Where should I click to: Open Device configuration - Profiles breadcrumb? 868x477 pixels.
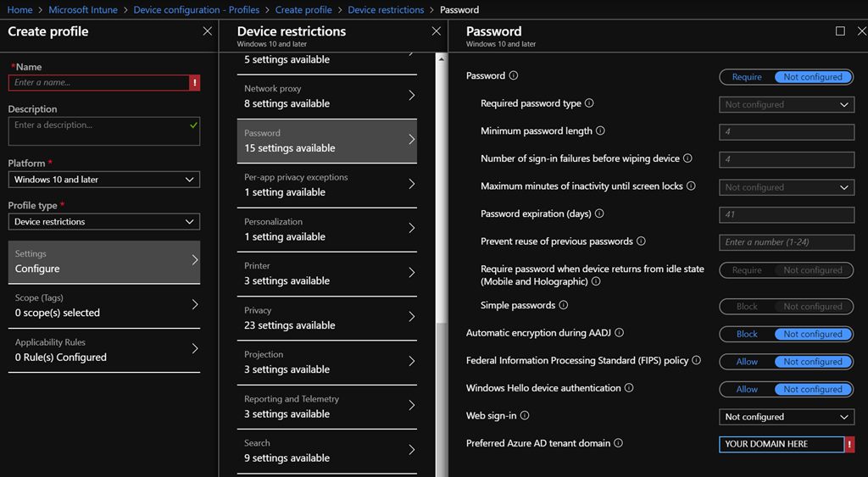[198, 10]
